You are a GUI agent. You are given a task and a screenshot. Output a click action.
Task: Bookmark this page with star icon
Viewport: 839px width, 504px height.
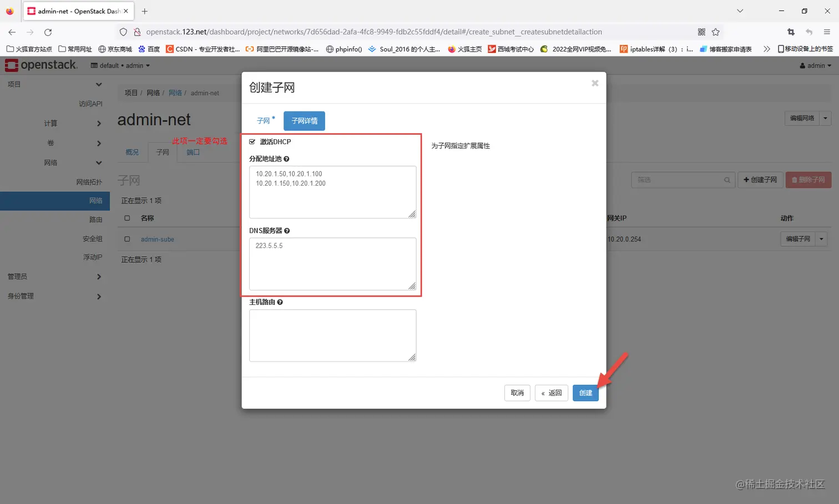pos(716,32)
